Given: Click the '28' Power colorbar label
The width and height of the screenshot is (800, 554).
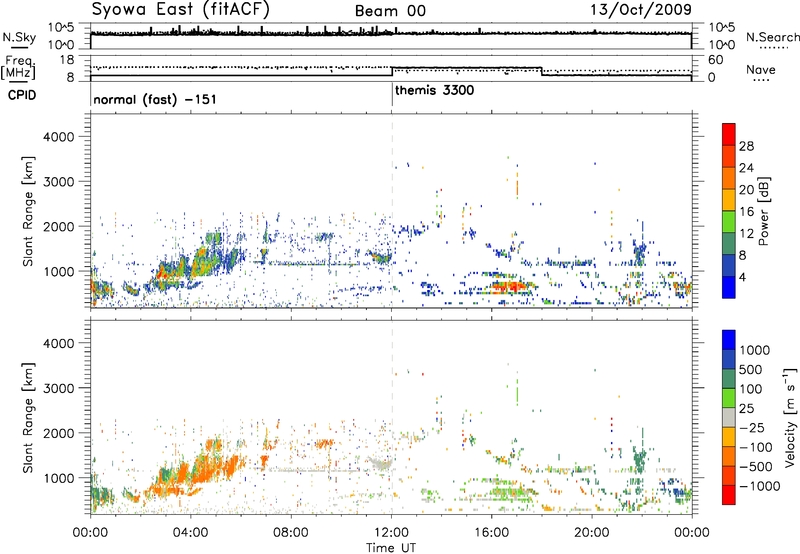Looking at the screenshot, I should point(746,146).
